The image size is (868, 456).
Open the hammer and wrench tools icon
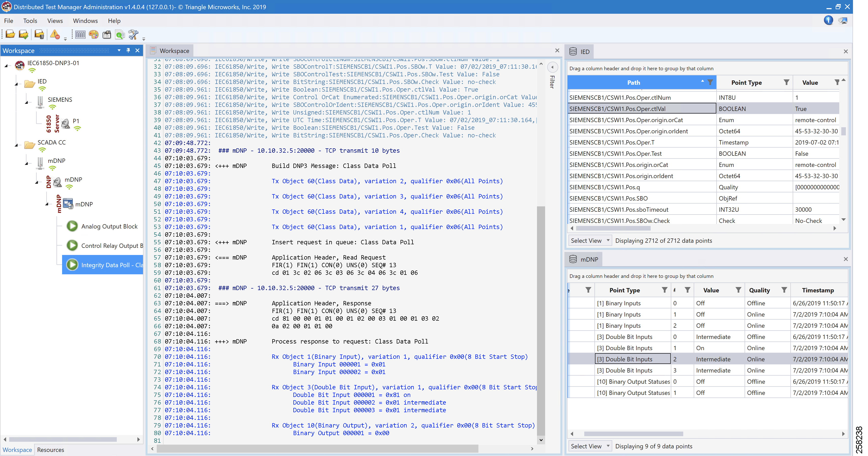click(x=133, y=34)
